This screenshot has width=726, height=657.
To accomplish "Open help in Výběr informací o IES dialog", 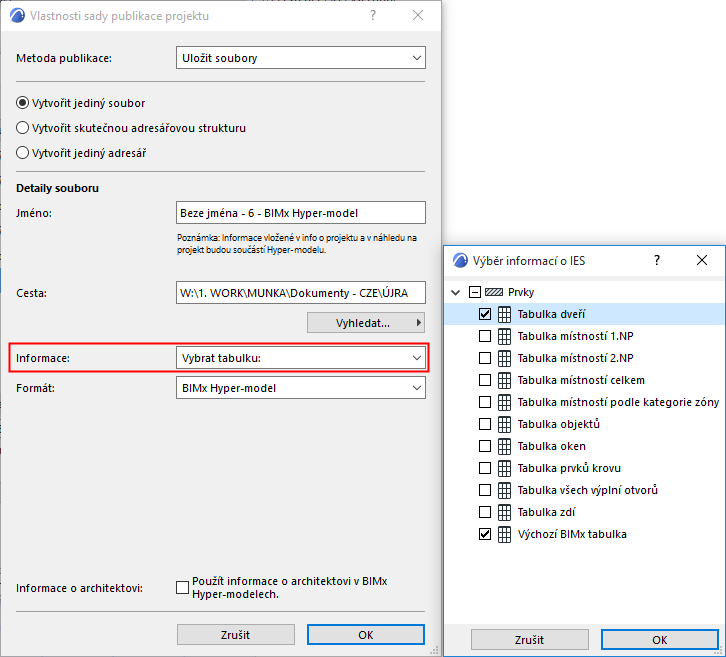I will [657, 260].
